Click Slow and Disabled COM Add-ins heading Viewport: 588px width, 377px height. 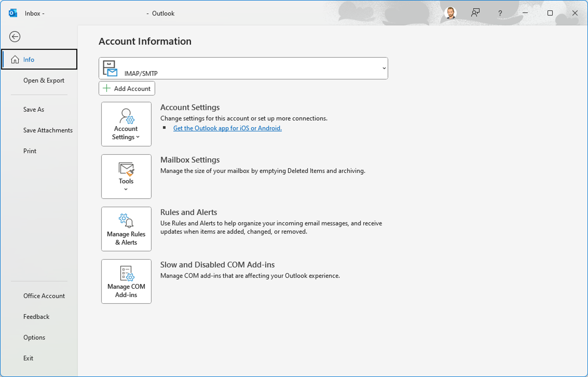click(x=218, y=265)
